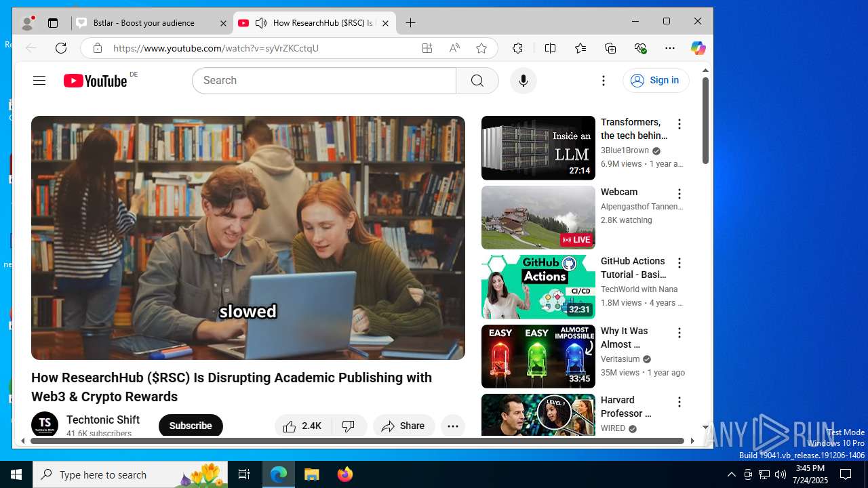Open Techtonic Shift channel avatar
This screenshot has width=868, height=488.
pos(45,425)
